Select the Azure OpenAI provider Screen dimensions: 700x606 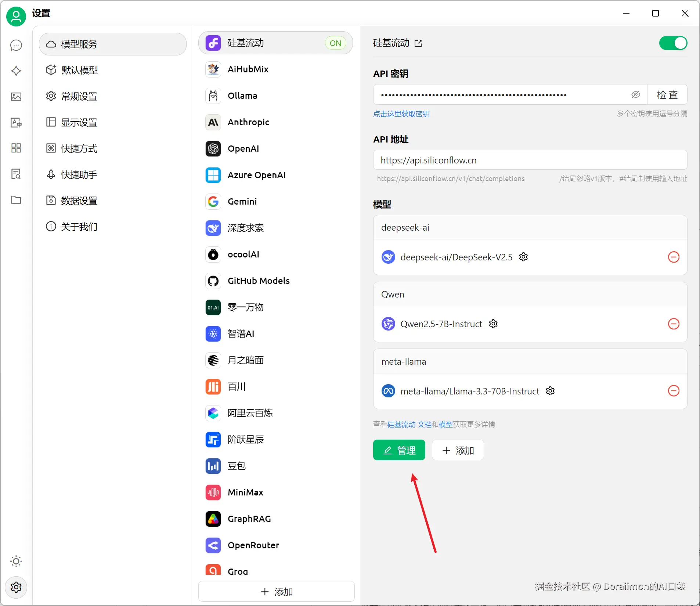tap(275, 175)
